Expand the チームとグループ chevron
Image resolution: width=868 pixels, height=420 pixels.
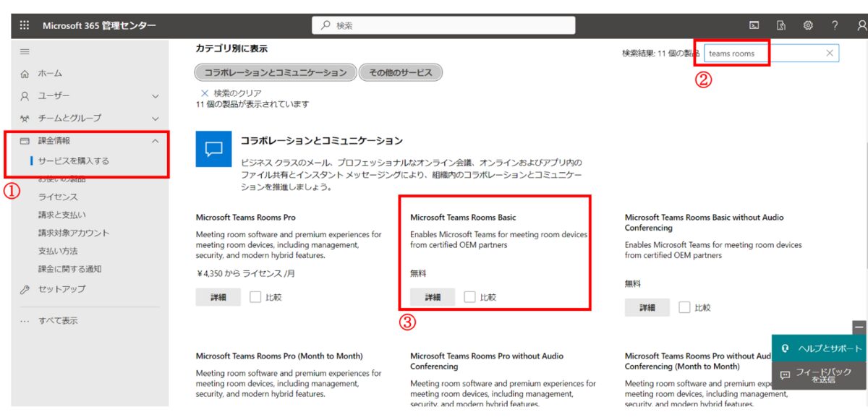coord(155,118)
